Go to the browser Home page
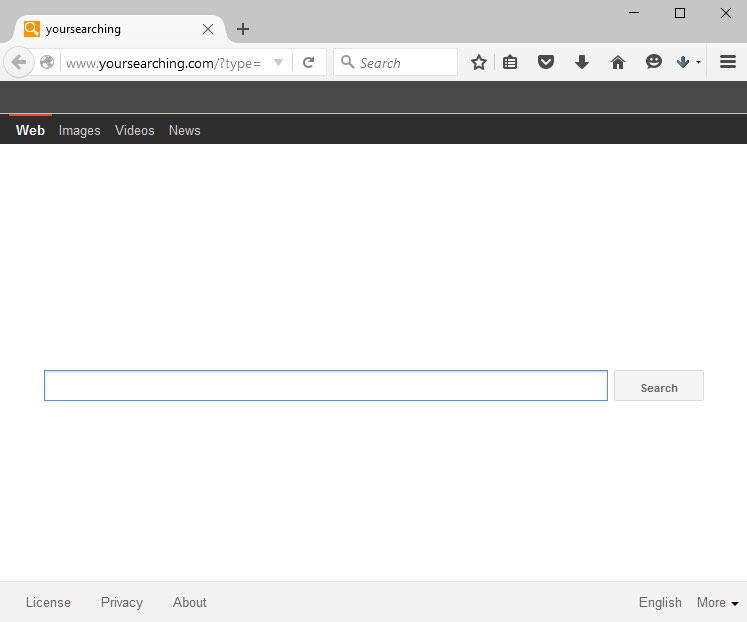Image resolution: width=747 pixels, height=622 pixels. pos(618,63)
